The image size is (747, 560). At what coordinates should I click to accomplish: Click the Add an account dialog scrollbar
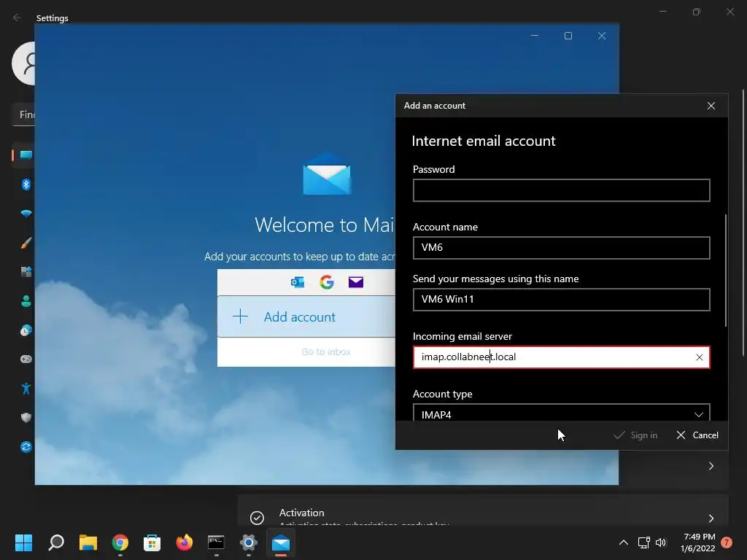coord(726,271)
